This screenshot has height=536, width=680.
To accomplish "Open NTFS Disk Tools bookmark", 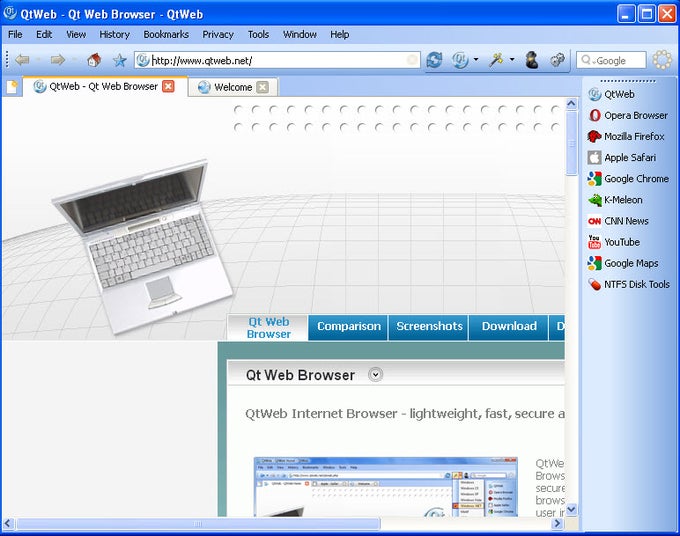I will click(629, 284).
